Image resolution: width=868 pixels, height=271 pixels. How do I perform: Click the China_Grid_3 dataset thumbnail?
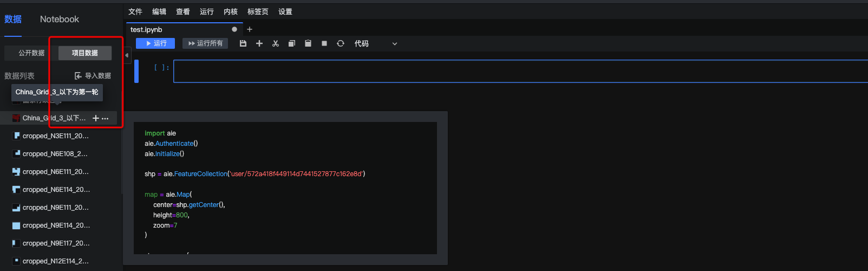click(x=16, y=118)
